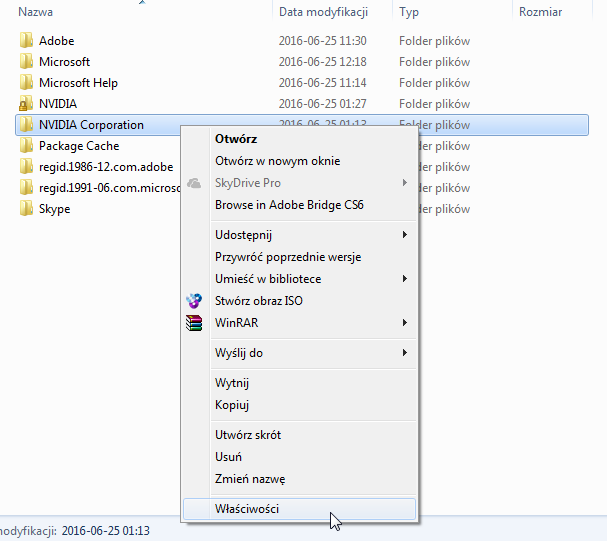Choose Browse in Adobe Bridge CS6
The height and width of the screenshot is (541, 607).
coord(300,205)
